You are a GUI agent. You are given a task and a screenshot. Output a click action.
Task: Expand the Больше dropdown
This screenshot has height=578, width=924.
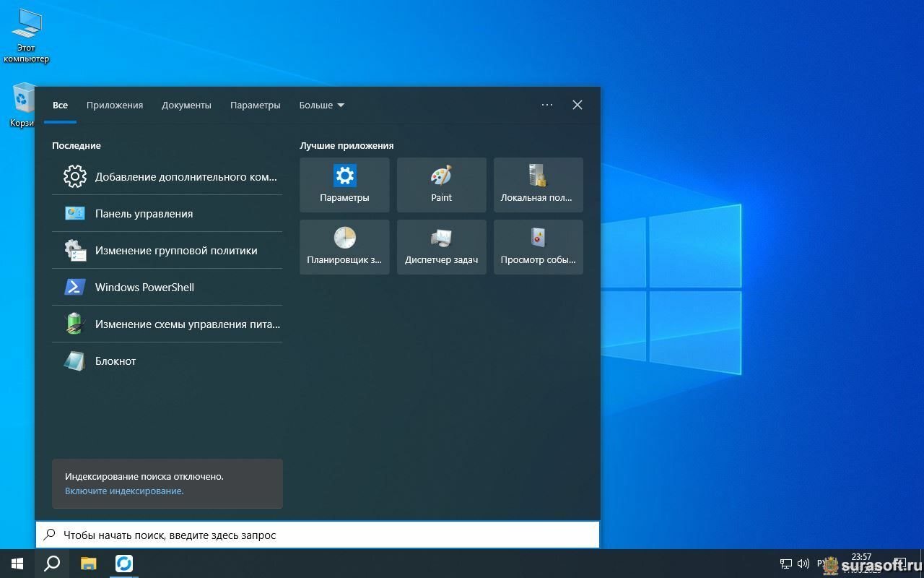322,105
